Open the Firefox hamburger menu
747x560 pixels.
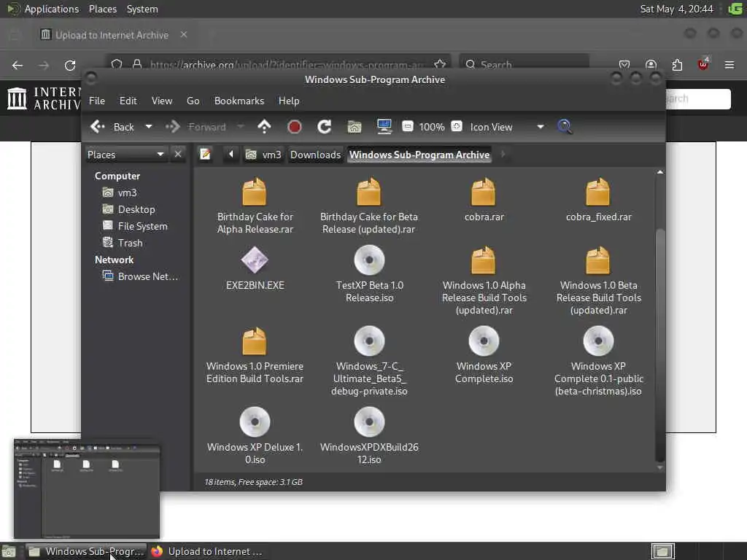pos(729,65)
